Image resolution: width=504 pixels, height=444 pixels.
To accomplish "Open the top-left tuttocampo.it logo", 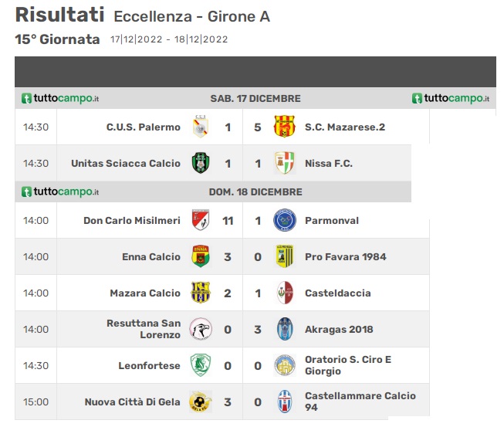I will [60, 98].
